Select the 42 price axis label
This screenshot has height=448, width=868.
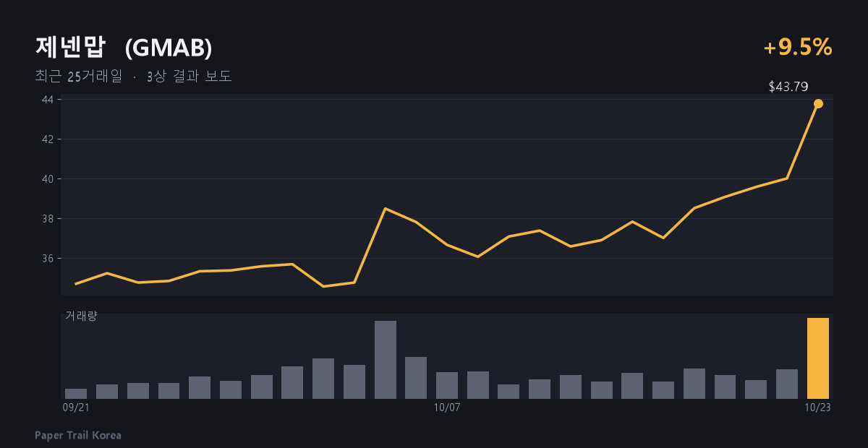[x=47, y=139]
